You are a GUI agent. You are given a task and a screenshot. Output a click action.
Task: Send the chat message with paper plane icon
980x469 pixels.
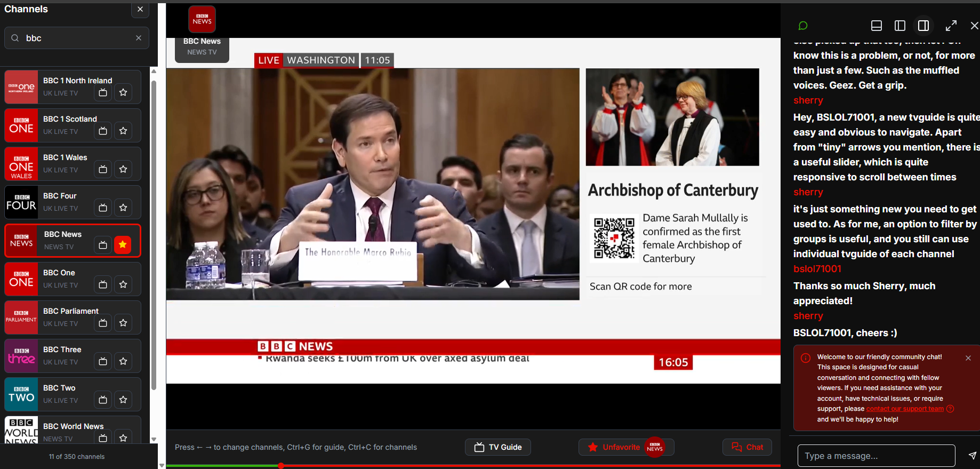(972, 455)
